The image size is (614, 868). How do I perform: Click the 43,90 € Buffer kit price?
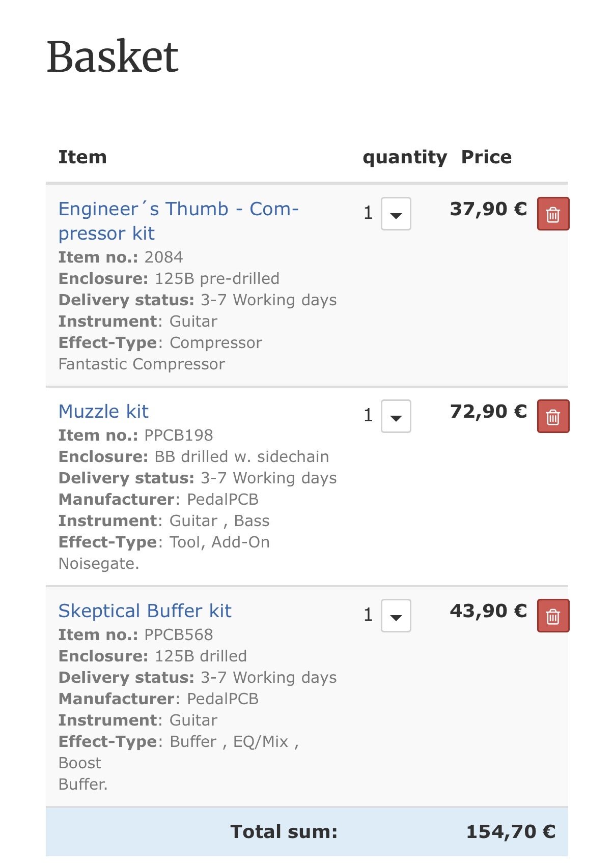pos(488,611)
